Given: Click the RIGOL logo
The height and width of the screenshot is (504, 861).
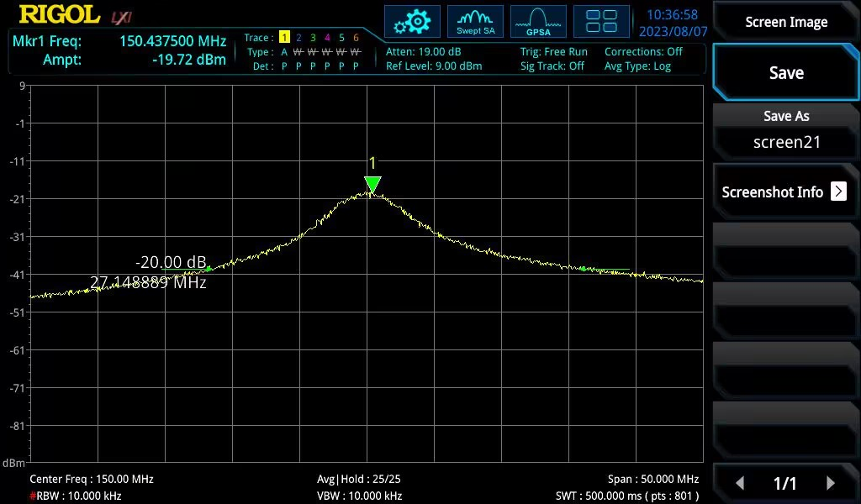Looking at the screenshot, I should click(59, 15).
